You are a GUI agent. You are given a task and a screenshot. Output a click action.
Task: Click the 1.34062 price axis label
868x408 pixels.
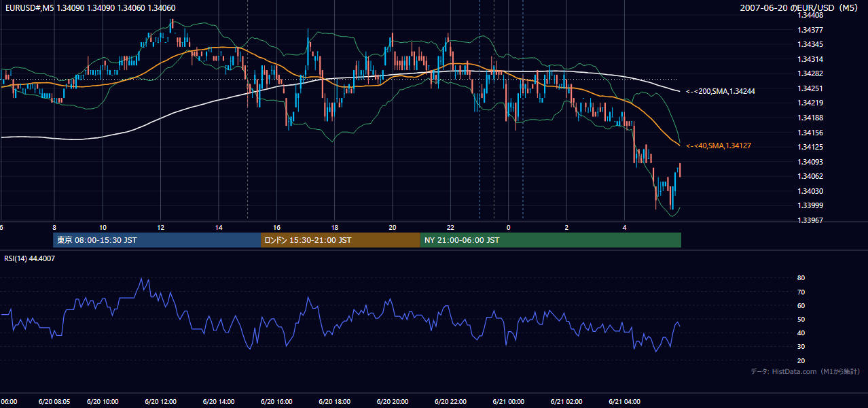pos(811,176)
